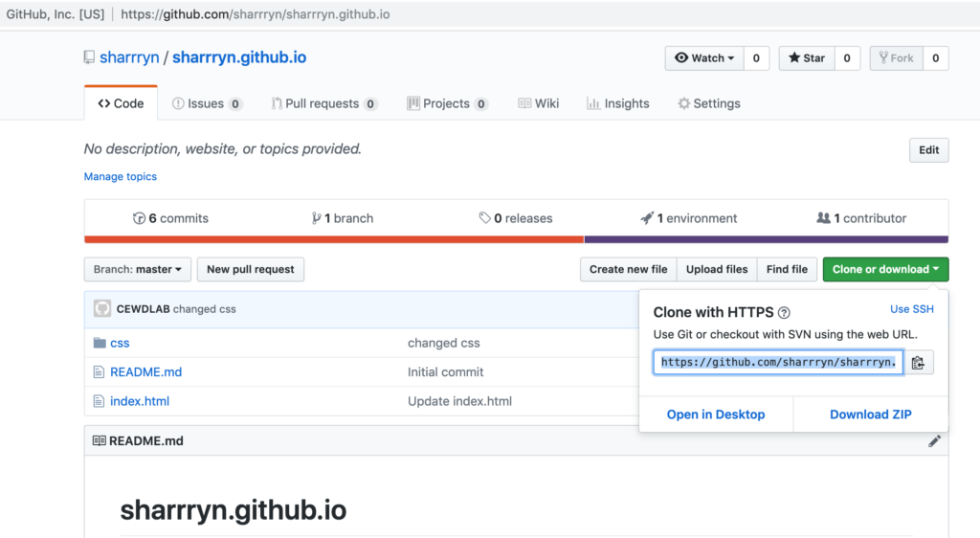Click the repository book icon near sharrryn
This screenshot has height=538, width=980.
point(89,57)
